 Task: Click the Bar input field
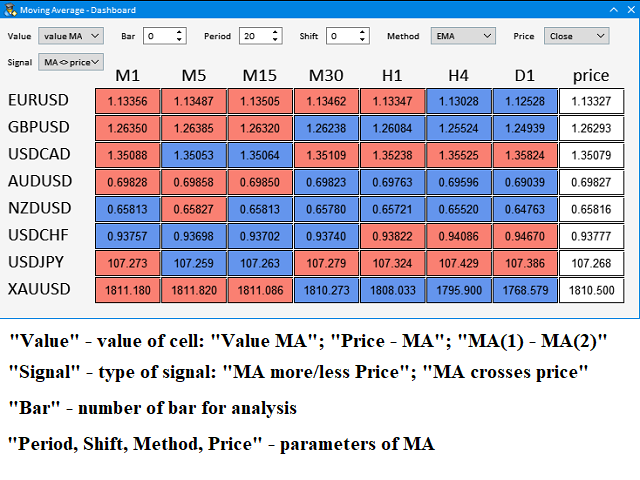point(157,36)
